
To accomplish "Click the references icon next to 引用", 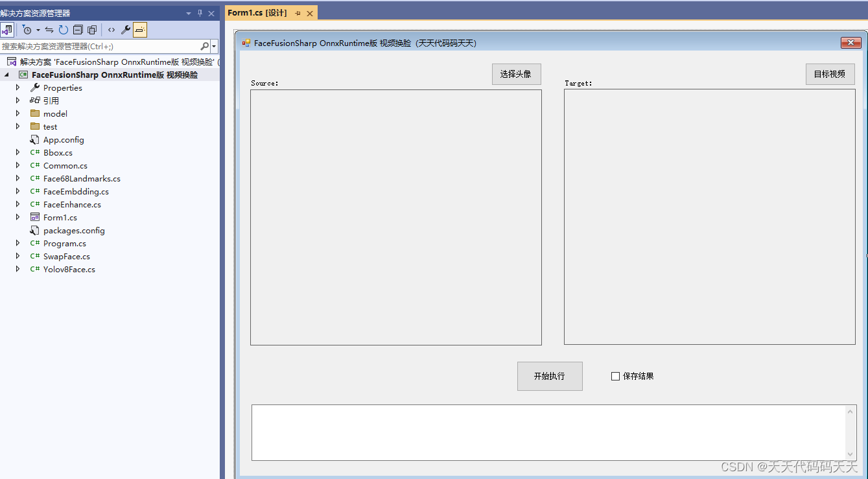I will (x=35, y=100).
